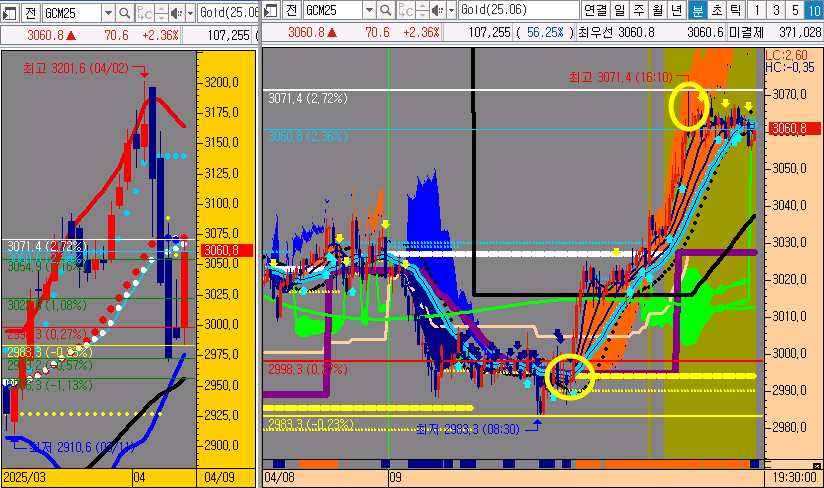This screenshot has width=824, height=488.
Task: Click the 3071.4 (2.72%) level line label in right chart
Action: coord(308,98)
